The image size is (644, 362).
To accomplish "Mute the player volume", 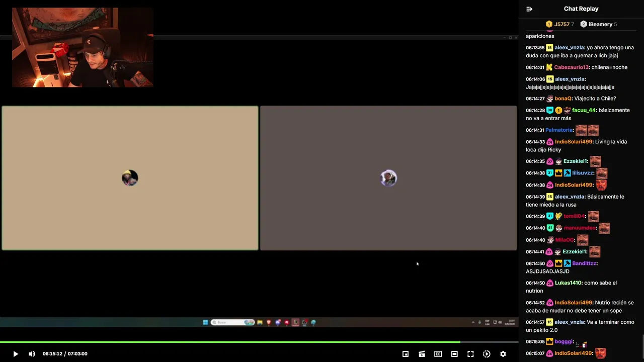I will [x=32, y=354].
